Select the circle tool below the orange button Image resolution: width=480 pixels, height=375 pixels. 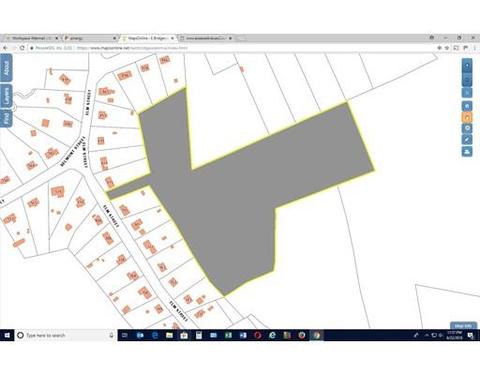(467, 128)
